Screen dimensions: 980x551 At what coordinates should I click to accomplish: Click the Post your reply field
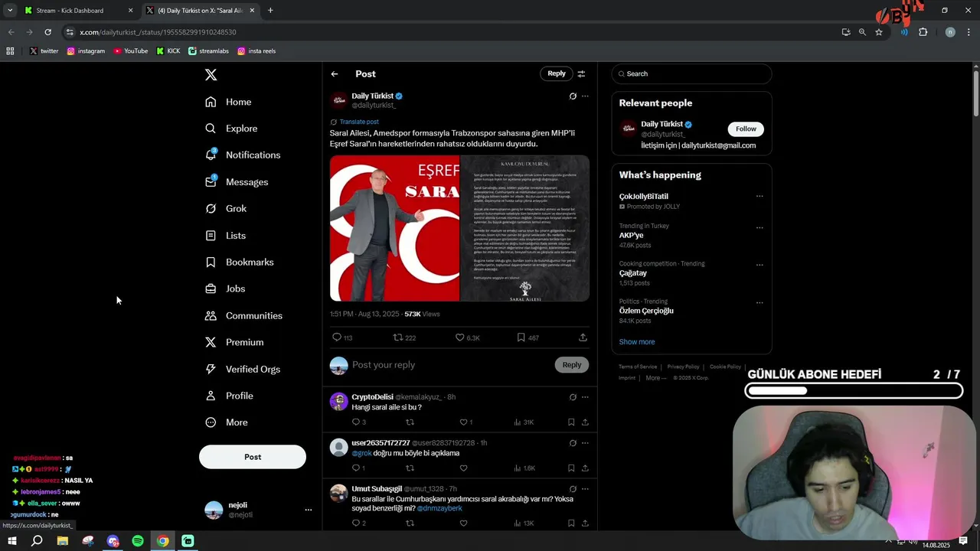(450, 365)
